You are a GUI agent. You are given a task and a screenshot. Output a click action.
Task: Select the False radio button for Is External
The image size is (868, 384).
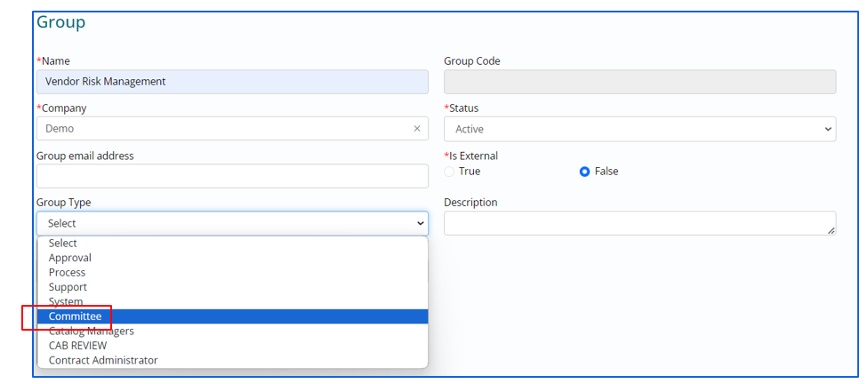pyautogui.click(x=584, y=172)
